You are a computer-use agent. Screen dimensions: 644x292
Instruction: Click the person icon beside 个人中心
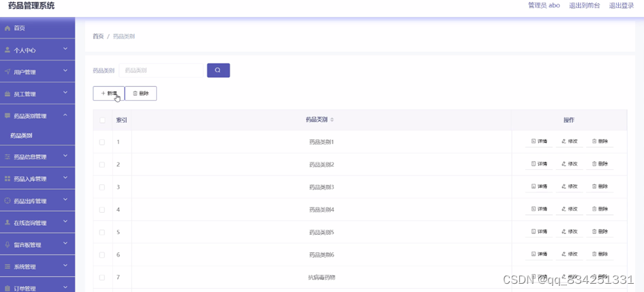[7, 50]
